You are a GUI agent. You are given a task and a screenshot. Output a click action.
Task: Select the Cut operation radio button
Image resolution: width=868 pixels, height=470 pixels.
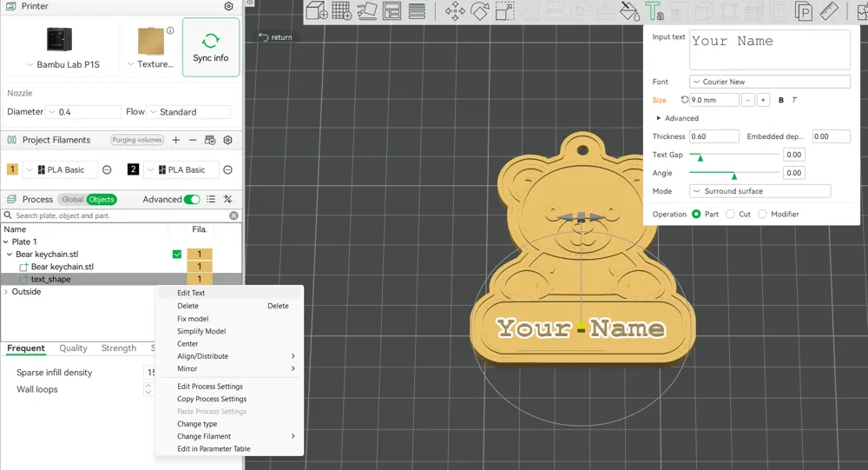[730, 214]
